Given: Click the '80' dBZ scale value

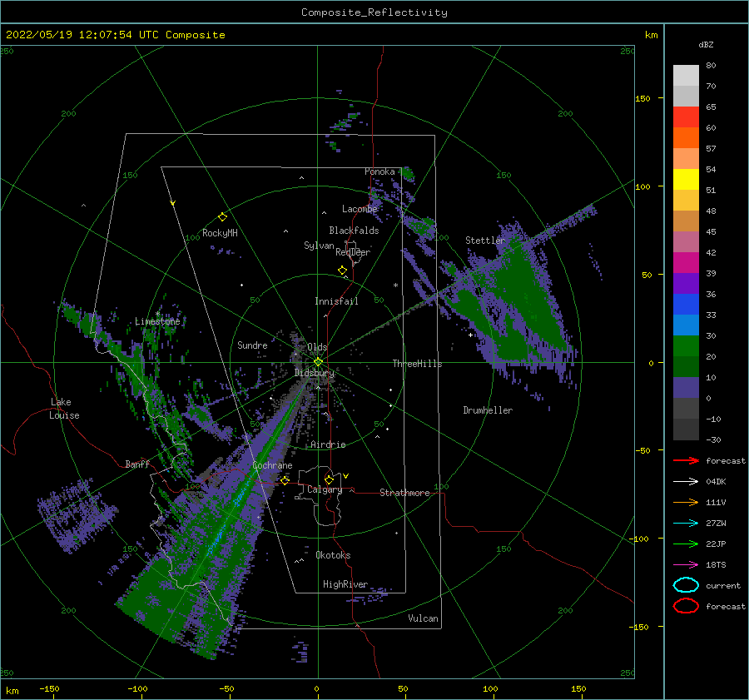Looking at the screenshot, I should click(x=711, y=66).
